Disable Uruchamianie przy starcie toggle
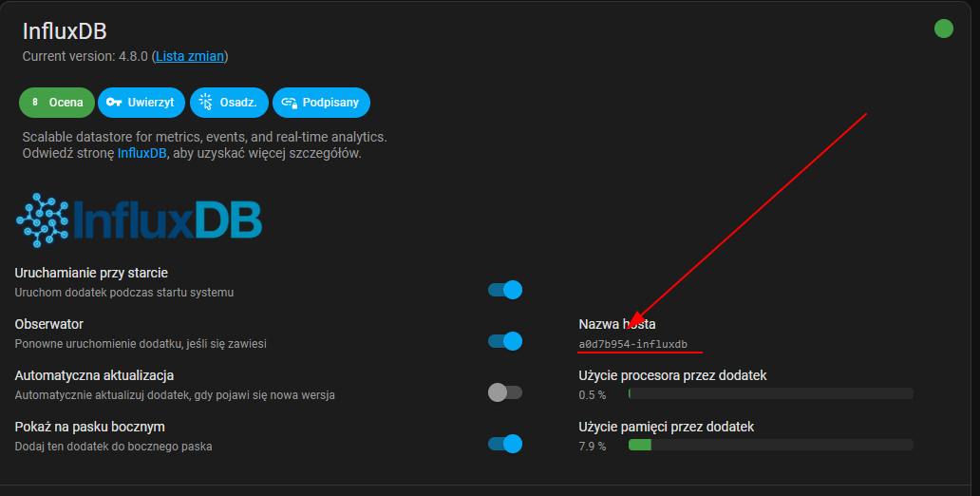The height and width of the screenshot is (496, 980). tap(505, 290)
